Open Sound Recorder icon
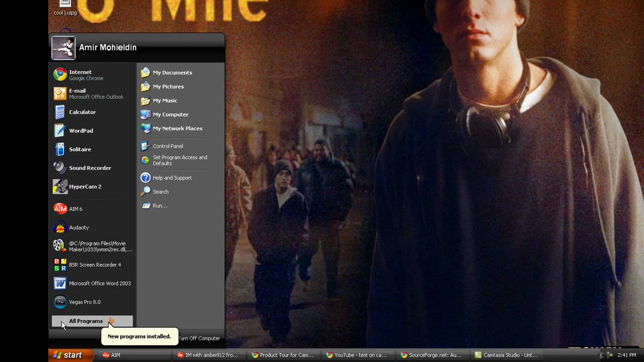The height and width of the screenshot is (362, 644). (60, 168)
